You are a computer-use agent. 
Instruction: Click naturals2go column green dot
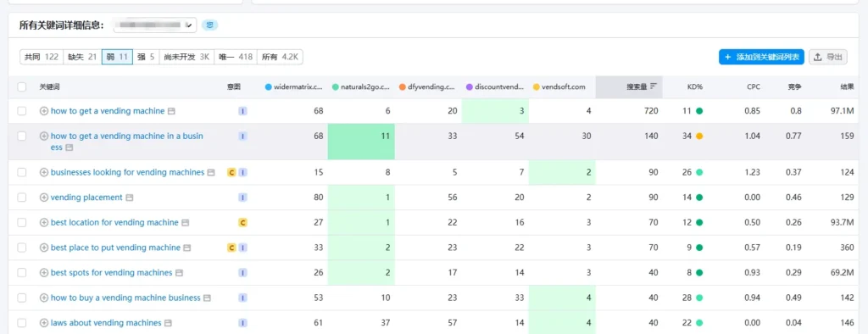pyautogui.click(x=336, y=87)
